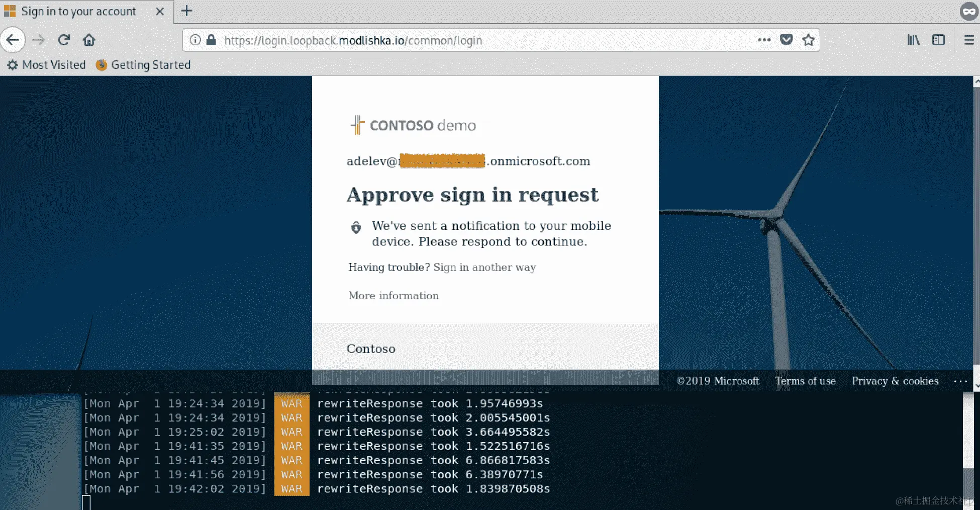Click terminal line 'rewriteResponse took 1.839870508s'

pyautogui.click(x=434, y=488)
